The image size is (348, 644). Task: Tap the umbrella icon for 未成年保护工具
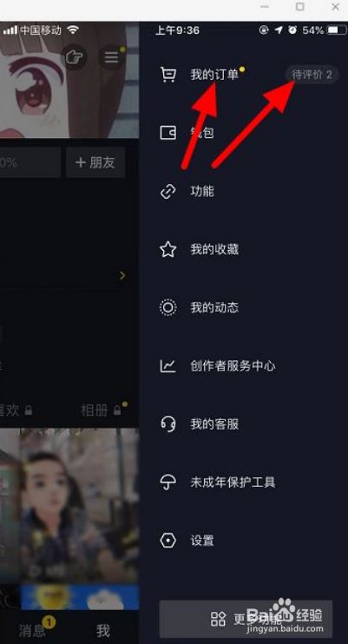click(167, 483)
